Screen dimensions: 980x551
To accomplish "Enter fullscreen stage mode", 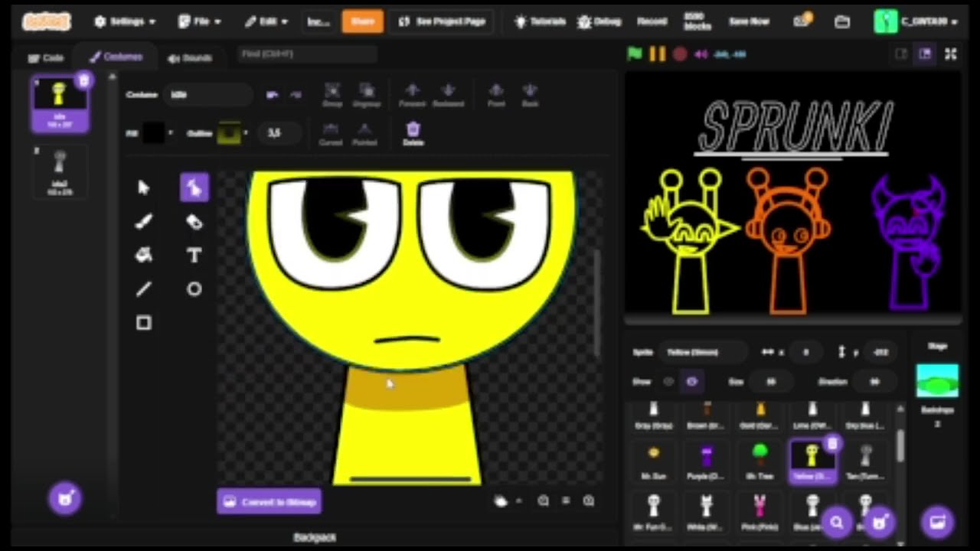I will [950, 54].
